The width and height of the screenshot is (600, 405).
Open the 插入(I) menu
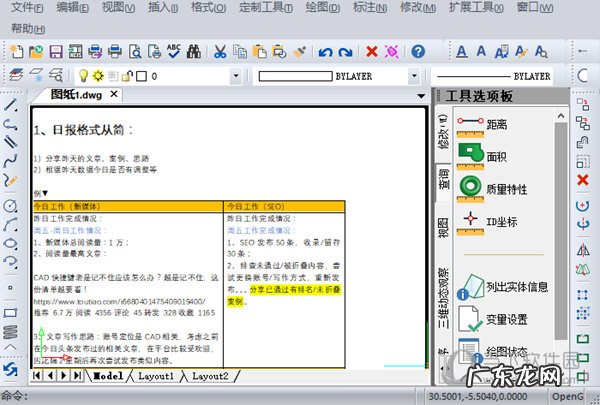(x=163, y=7)
